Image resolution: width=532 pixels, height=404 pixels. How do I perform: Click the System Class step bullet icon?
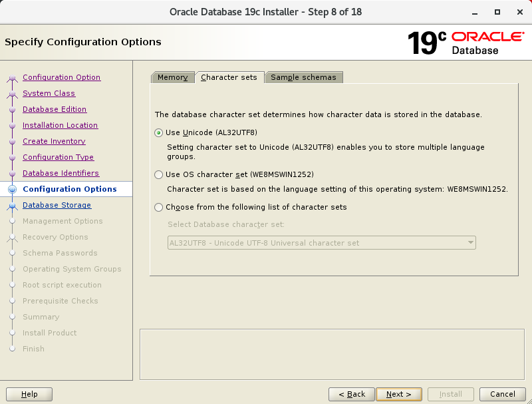[x=12, y=94]
